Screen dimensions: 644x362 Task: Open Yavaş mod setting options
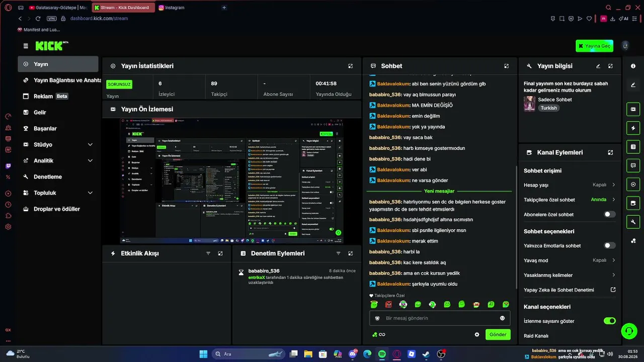[x=570, y=260]
